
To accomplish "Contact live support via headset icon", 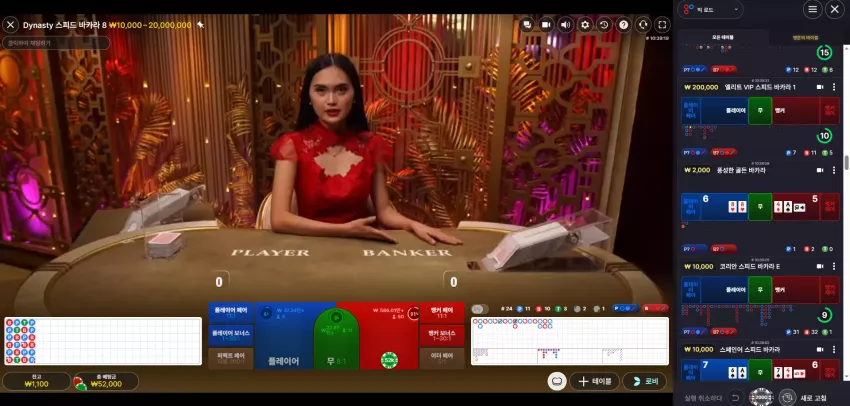I will (x=643, y=25).
